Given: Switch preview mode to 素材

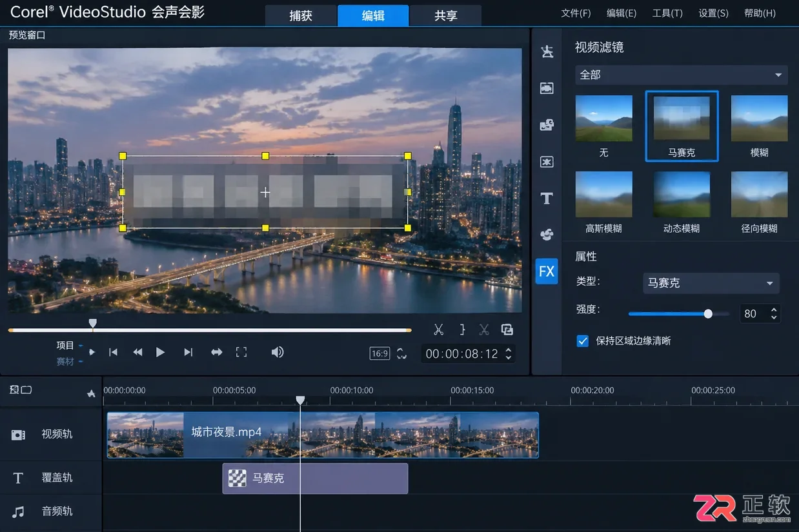Looking at the screenshot, I should (65, 361).
